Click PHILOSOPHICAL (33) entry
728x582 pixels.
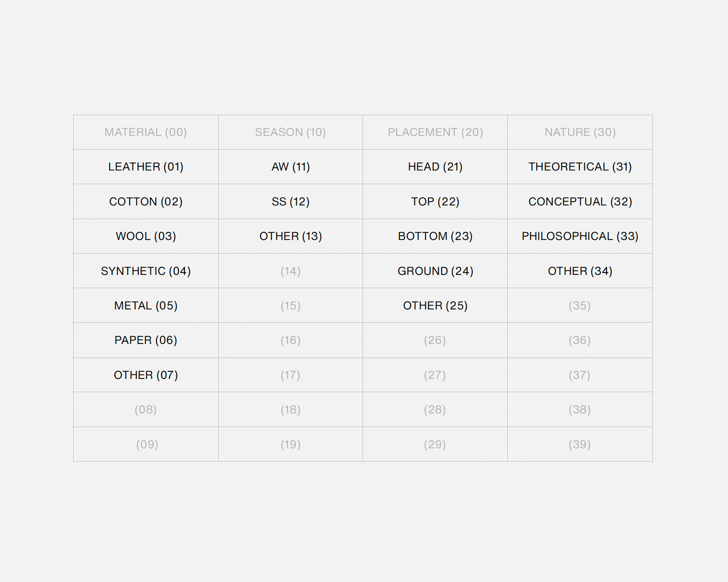pyautogui.click(x=580, y=236)
